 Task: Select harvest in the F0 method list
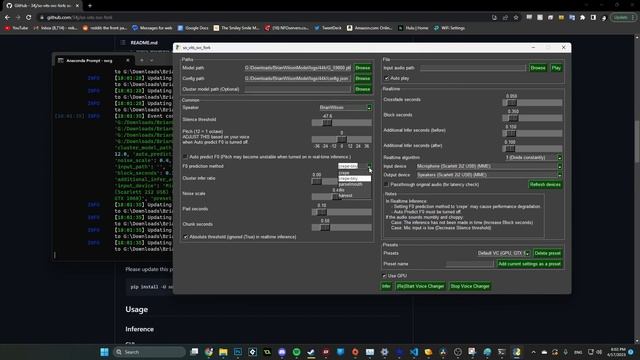coord(355,196)
